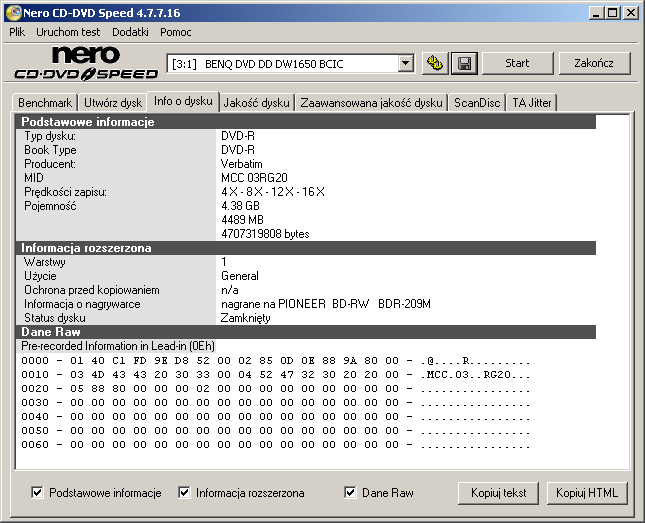Click the write speeds 4X - 8X - 12X - 16X
Screen dimensions: 645x523
click(273, 192)
